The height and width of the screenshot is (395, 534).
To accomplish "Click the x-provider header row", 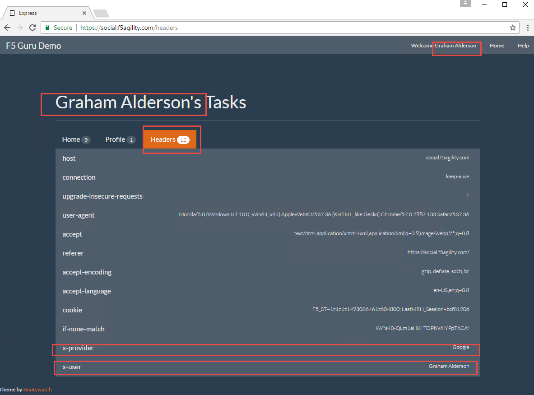I will click(x=268, y=348).
